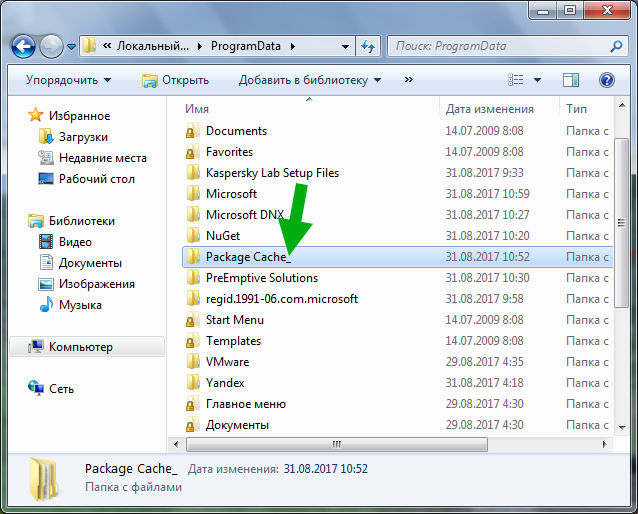Click the Yandex folder icon
Viewport: 638px width, 514px height.
(x=193, y=383)
